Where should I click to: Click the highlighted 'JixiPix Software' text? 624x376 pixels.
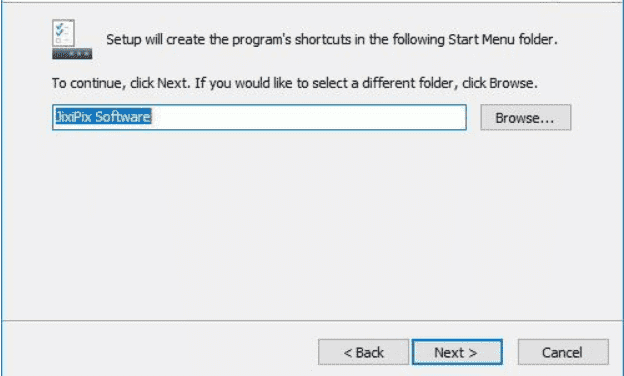pos(103,117)
